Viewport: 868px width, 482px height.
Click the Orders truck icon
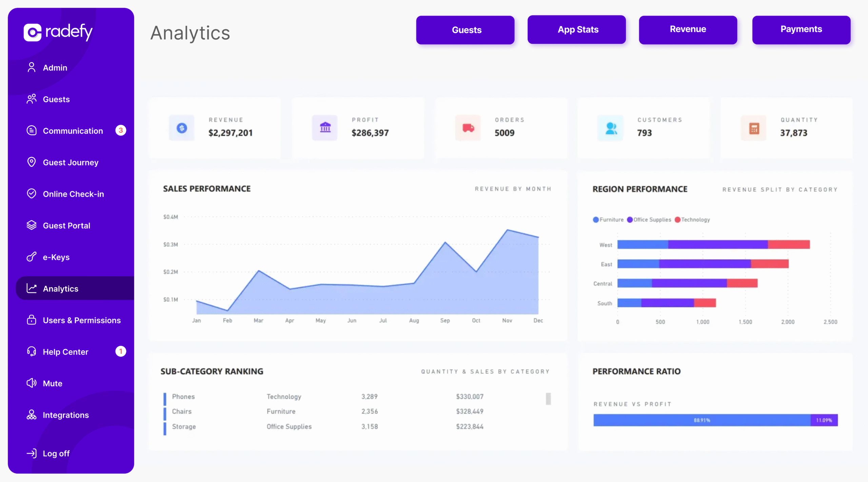coord(468,128)
